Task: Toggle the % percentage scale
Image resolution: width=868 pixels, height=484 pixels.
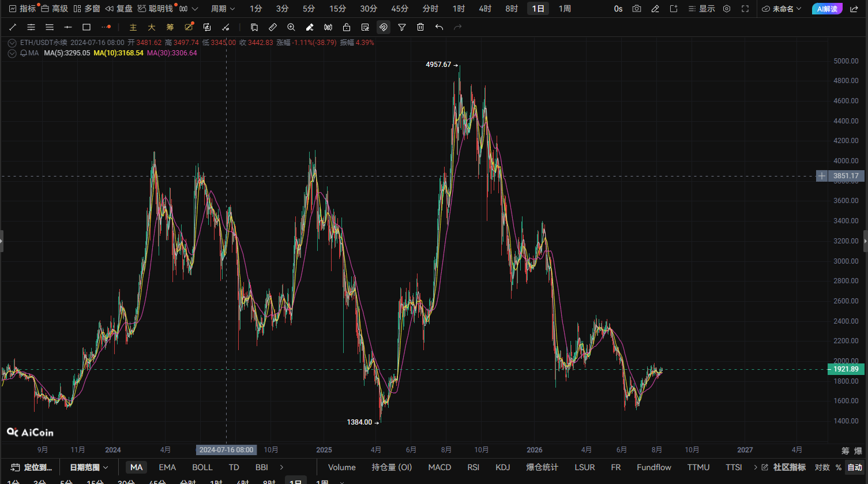Action: pos(838,467)
